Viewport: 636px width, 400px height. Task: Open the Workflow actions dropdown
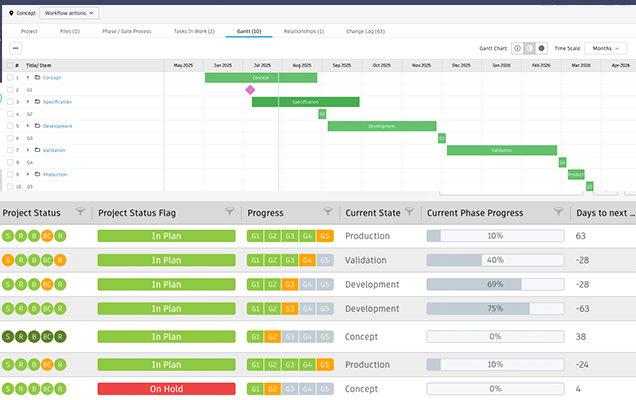point(69,13)
